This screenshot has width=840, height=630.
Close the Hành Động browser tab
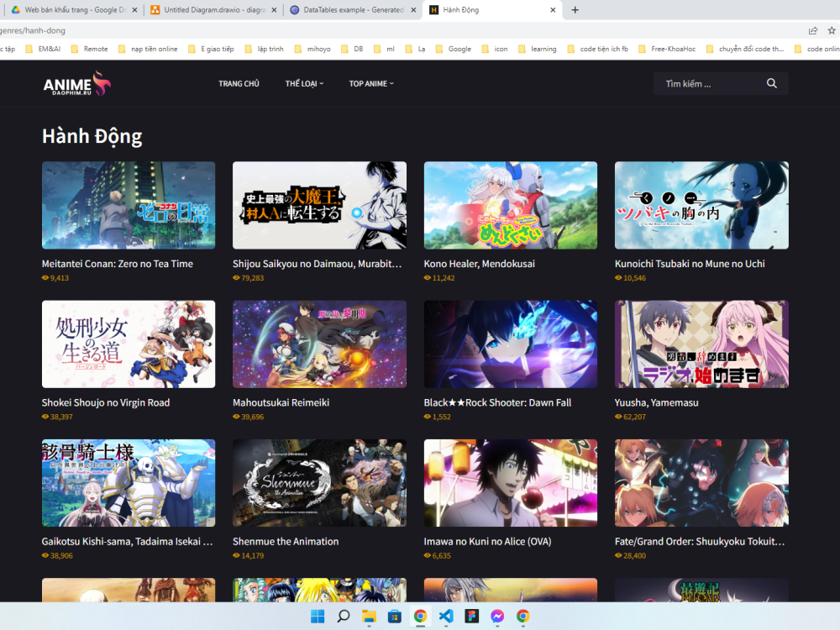pyautogui.click(x=553, y=9)
